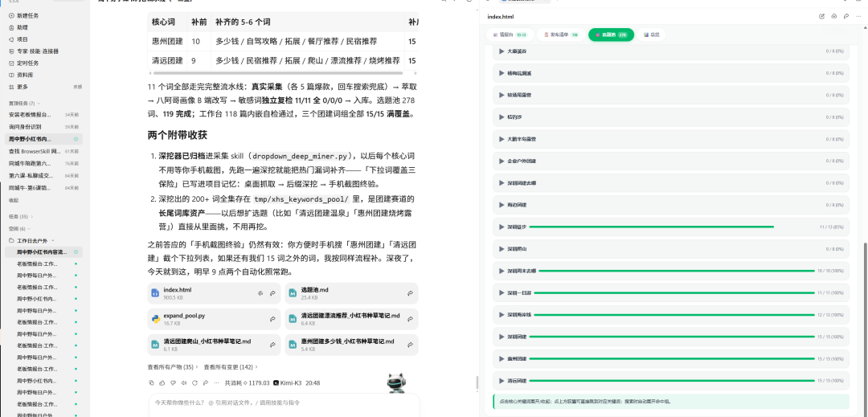Collapse the 置顶任务 (7) section
Image resolution: width=868 pixels, height=417 pixels.
click(24, 103)
